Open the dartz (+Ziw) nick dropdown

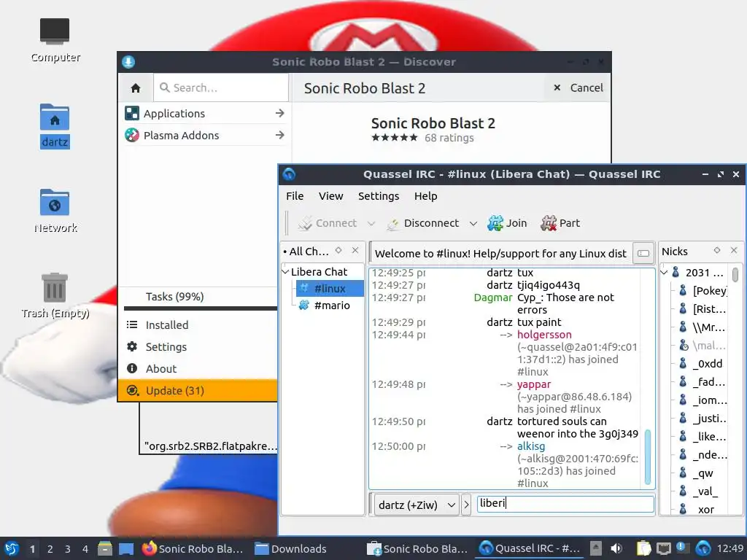(x=417, y=505)
